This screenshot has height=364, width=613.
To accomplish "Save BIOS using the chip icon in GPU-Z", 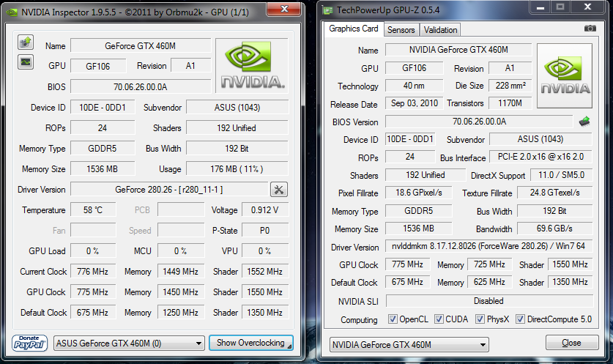I will coord(584,122).
